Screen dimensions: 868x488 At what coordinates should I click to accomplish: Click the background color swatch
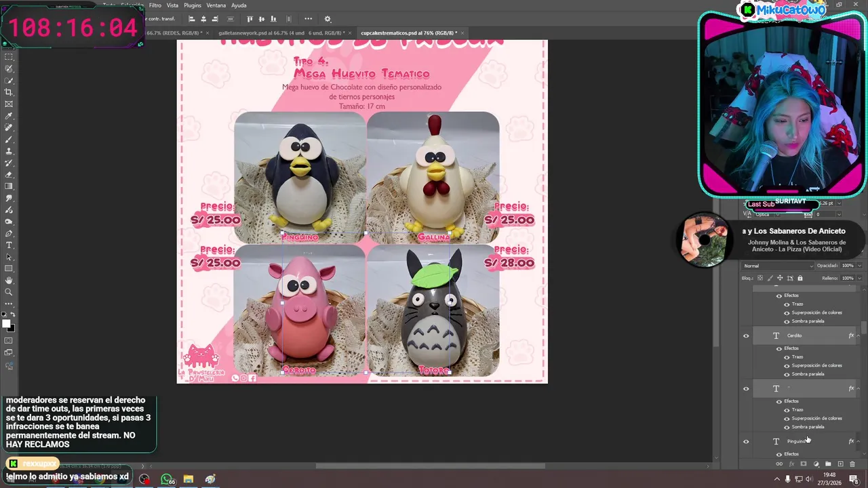(12, 329)
